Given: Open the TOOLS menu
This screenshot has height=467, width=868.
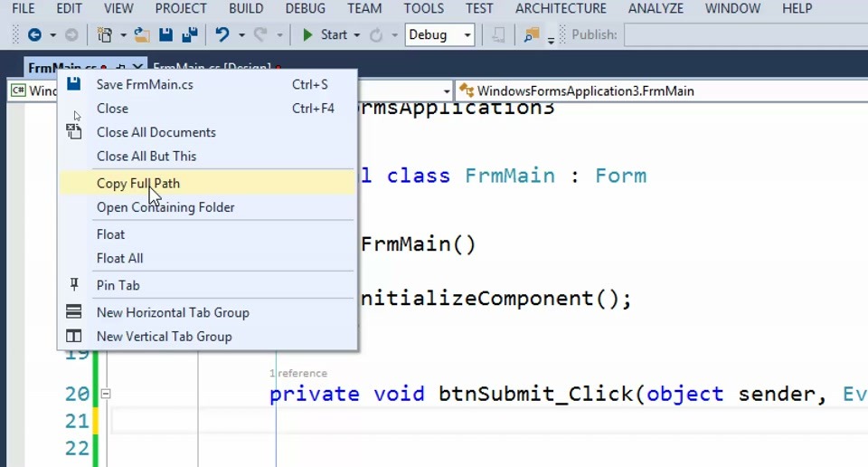Looking at the screenshot, I should [x=423, y=8].
